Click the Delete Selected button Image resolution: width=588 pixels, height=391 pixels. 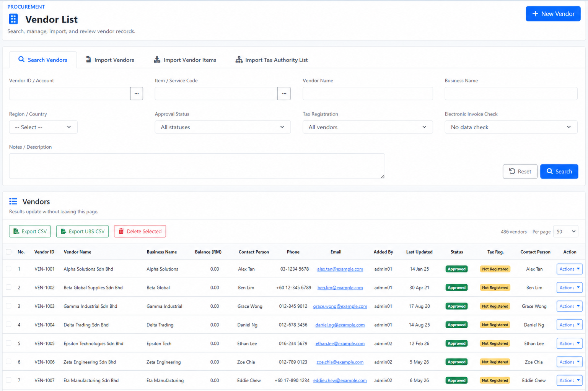coord(140,231)
